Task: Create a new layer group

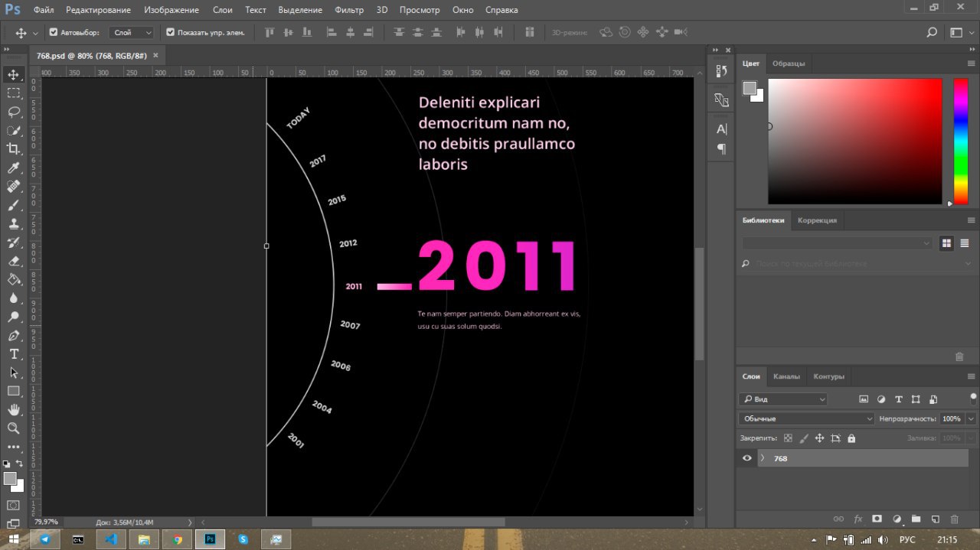Action: (916, 519)
